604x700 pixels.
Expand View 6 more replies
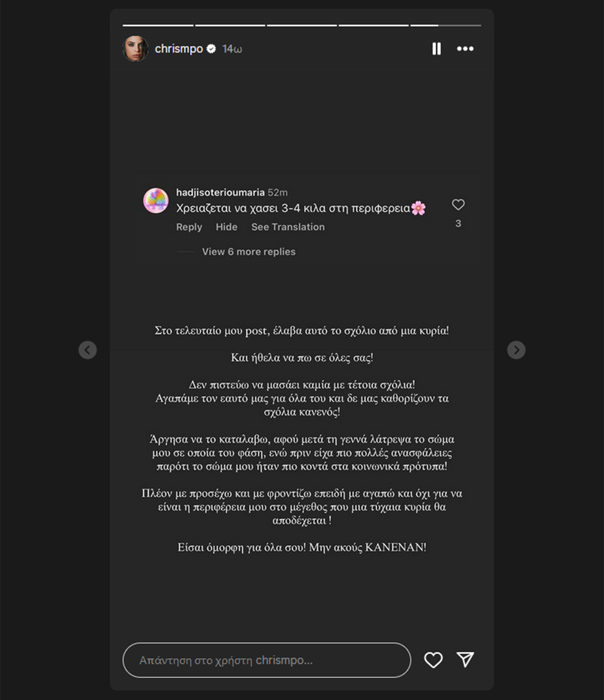point(249,252)
